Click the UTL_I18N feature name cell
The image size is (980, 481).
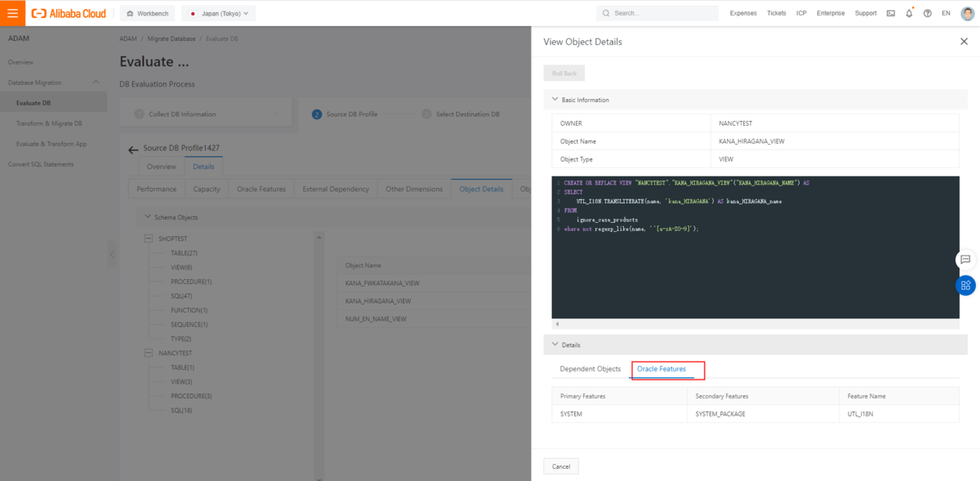[899, 414]
